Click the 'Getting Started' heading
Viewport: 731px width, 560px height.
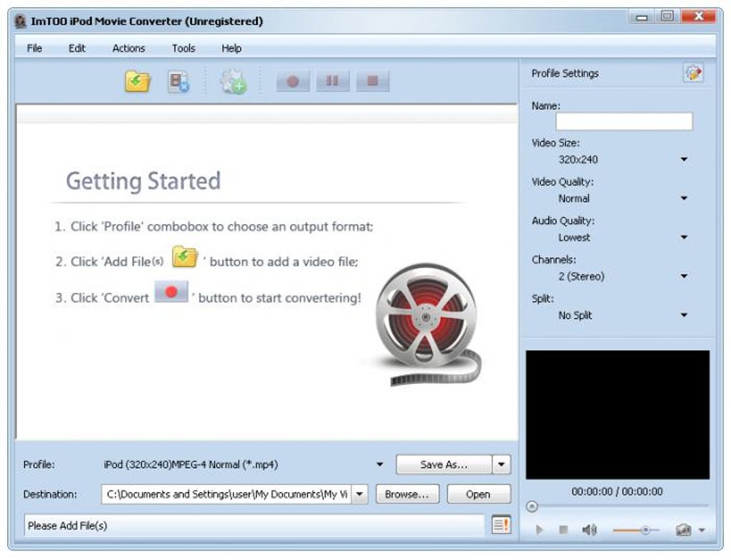point(143,181)
